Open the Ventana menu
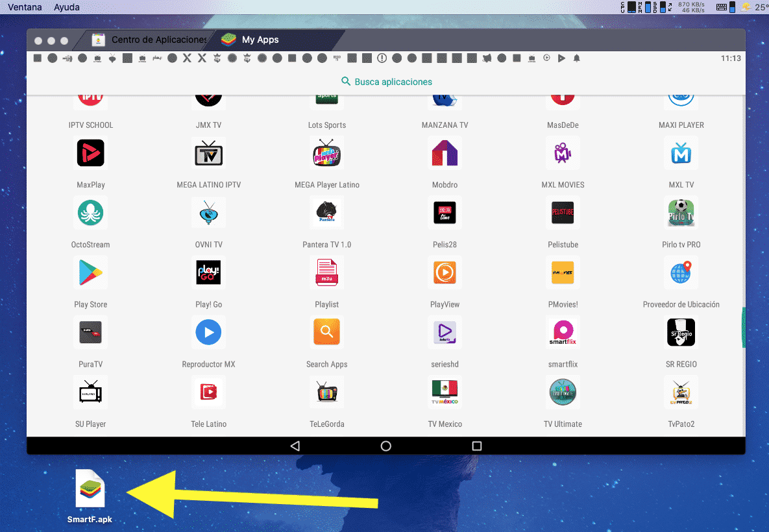Image resolution: width=769 pixels, height=532 pixels. (x=25, y=7)
